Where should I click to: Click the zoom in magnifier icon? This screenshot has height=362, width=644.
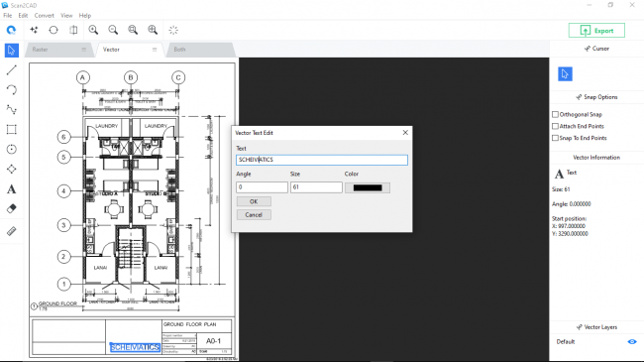[93, 30]
